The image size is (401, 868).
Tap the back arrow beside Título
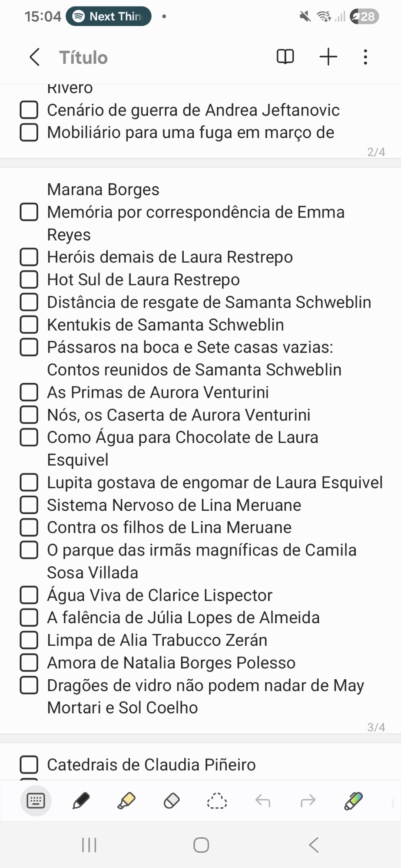point(35,57)
